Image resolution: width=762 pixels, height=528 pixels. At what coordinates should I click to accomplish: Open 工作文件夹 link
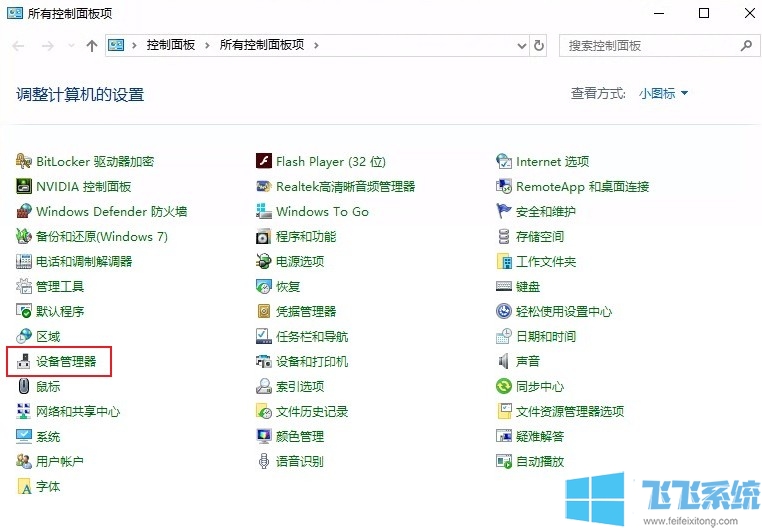(546, 262)
